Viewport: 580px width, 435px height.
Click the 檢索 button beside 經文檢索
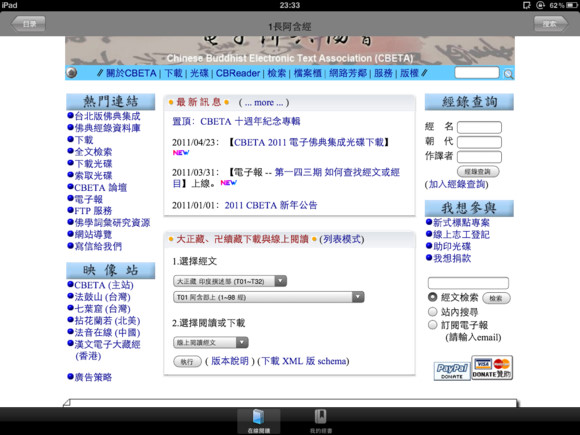pyautogui.click(x=496, y=298)
